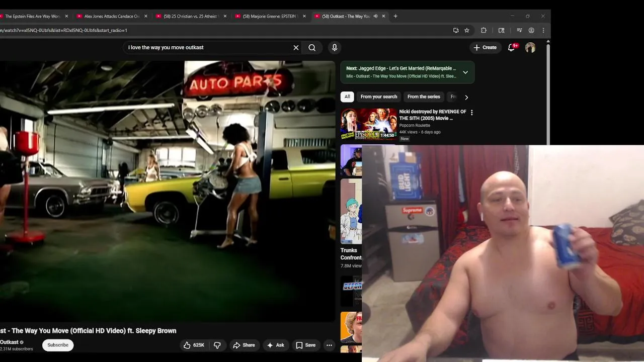Open more actions ellipsis under video
The width and height of the screenshot is (644, 362).
click(x=329, y=345)
